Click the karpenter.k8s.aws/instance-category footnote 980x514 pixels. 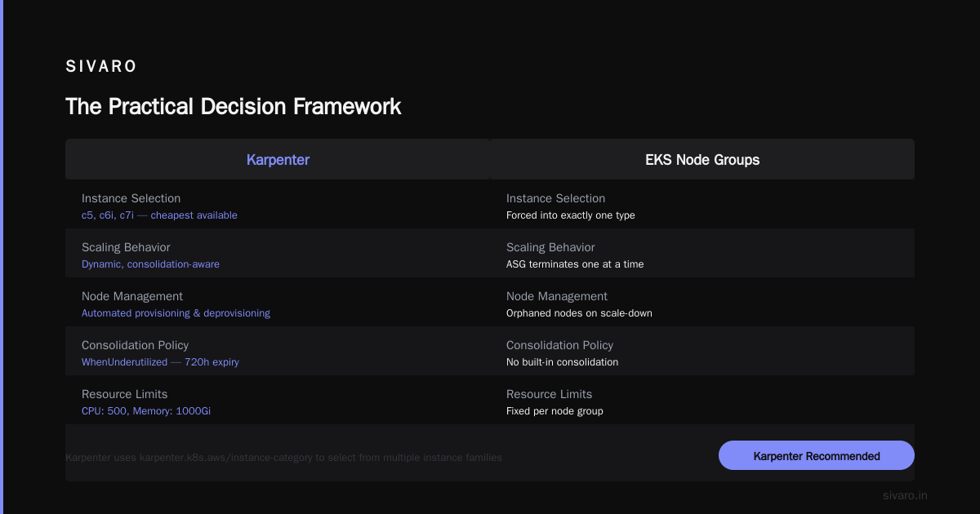[283, 458]
